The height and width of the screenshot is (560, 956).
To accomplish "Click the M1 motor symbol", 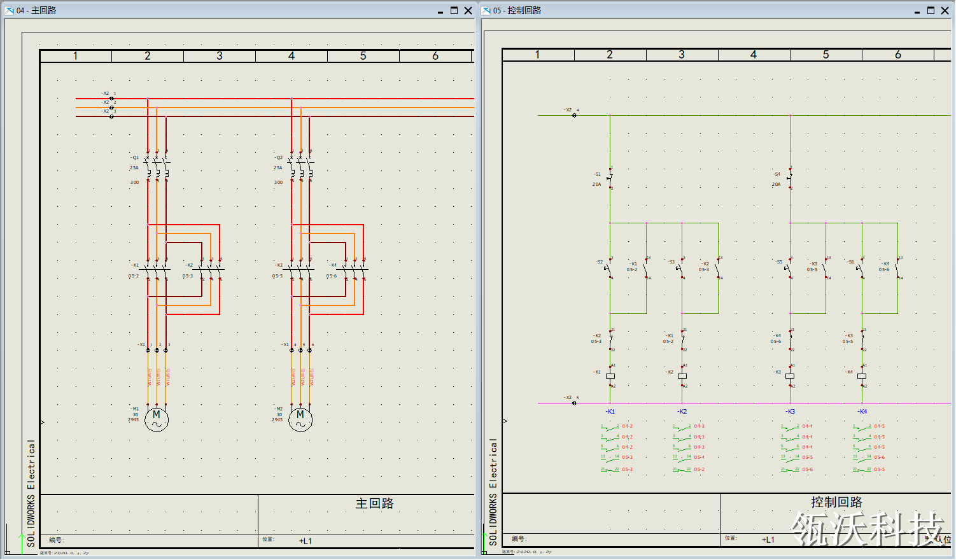I will tap(157, 420).
